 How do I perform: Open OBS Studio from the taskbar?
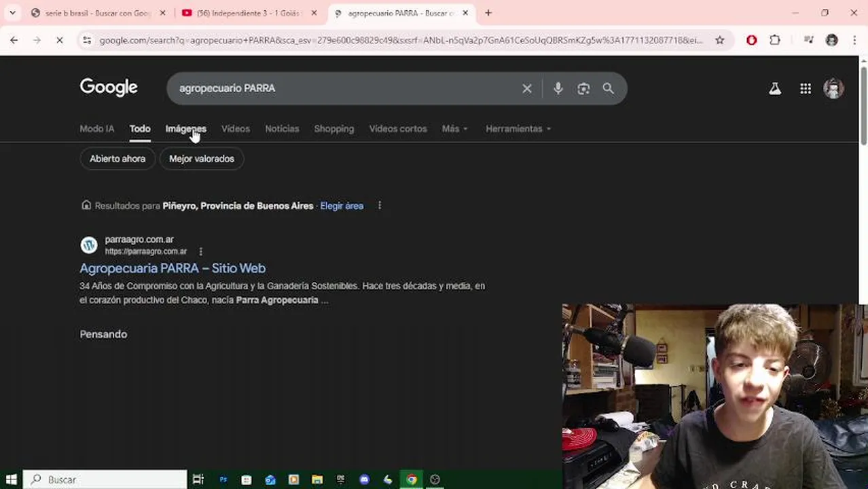tap(435, 479)
